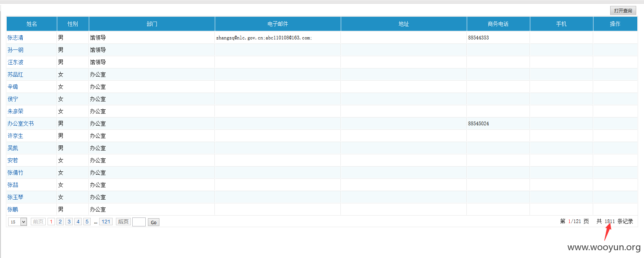Open the page size dropdown showing 15
Viewport: 644px width, 258px height.
(x=17, y=222)
